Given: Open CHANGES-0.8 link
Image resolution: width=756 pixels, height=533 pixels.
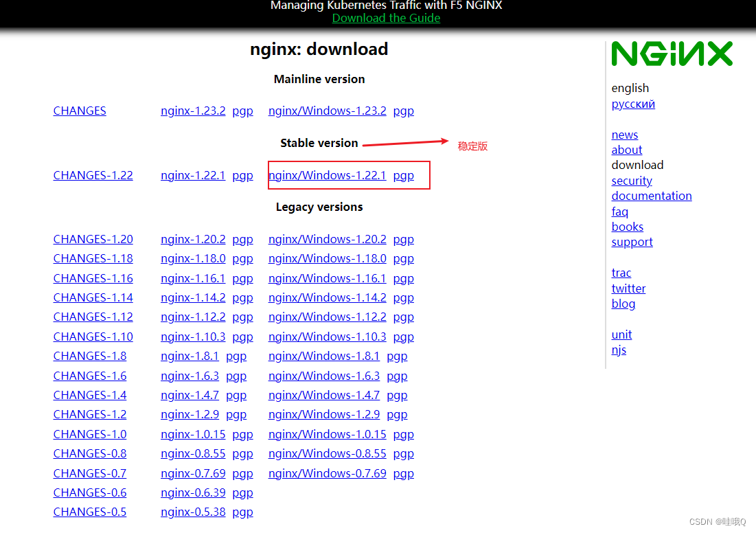Looking at the screenshot, I should [x=90, y=453].
